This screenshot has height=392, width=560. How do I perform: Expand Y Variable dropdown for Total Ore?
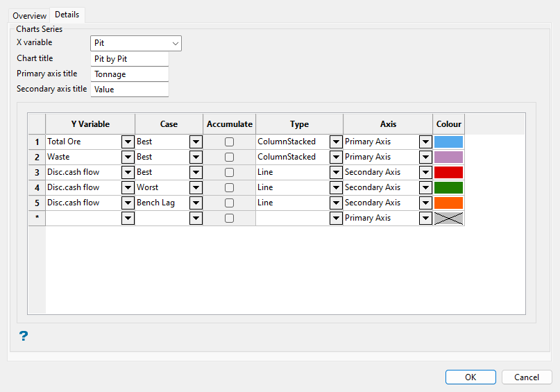128,142
